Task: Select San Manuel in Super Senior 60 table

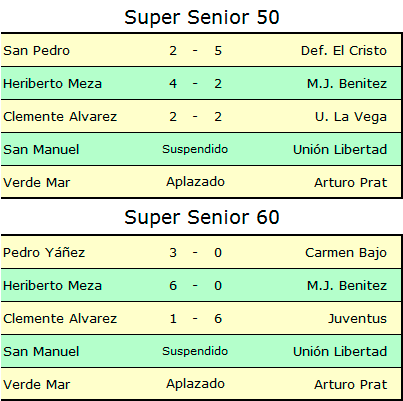Action: tap(41, 352)
